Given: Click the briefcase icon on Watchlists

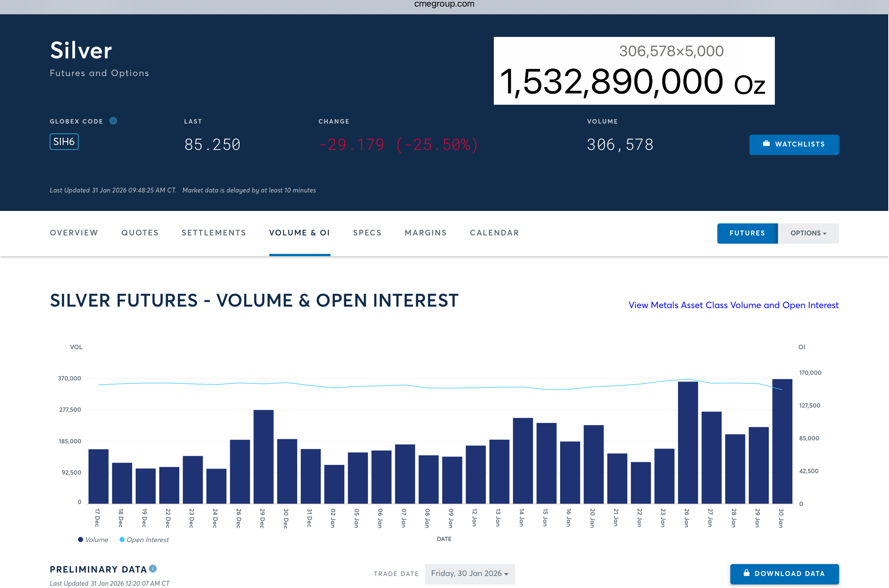Looking at the screenshot, I should click(x=766, y=144).
